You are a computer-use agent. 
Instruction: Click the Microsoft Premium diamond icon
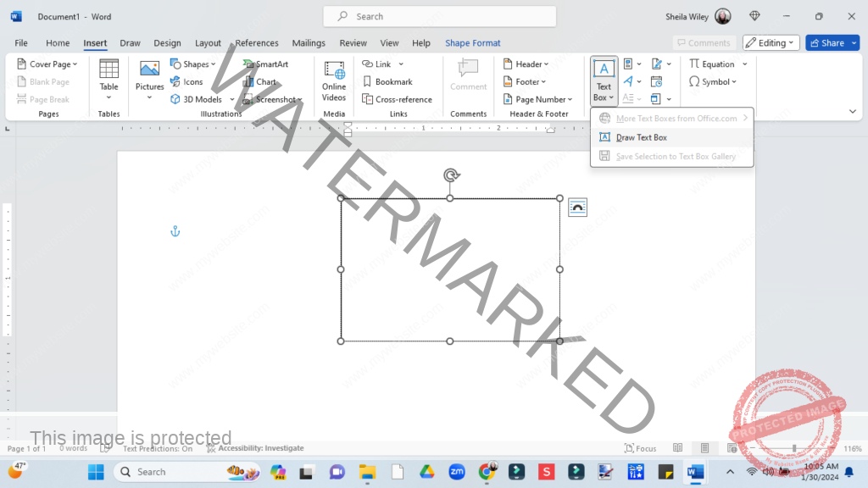coord(754,16)
